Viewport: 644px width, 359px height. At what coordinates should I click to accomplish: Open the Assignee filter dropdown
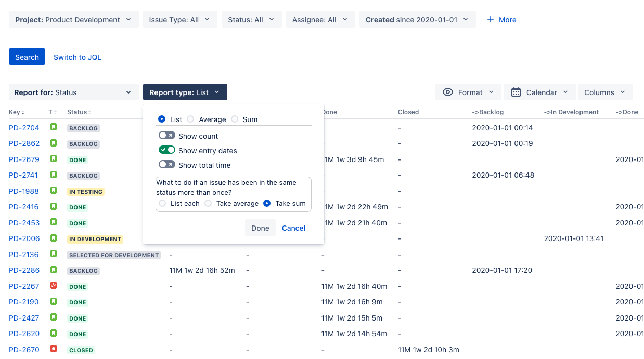click(320, 19)
